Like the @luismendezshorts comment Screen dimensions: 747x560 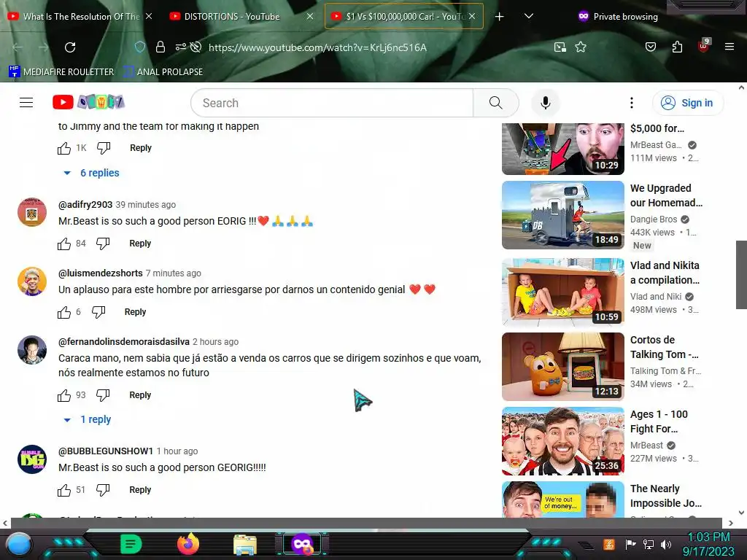pos(64,312)
